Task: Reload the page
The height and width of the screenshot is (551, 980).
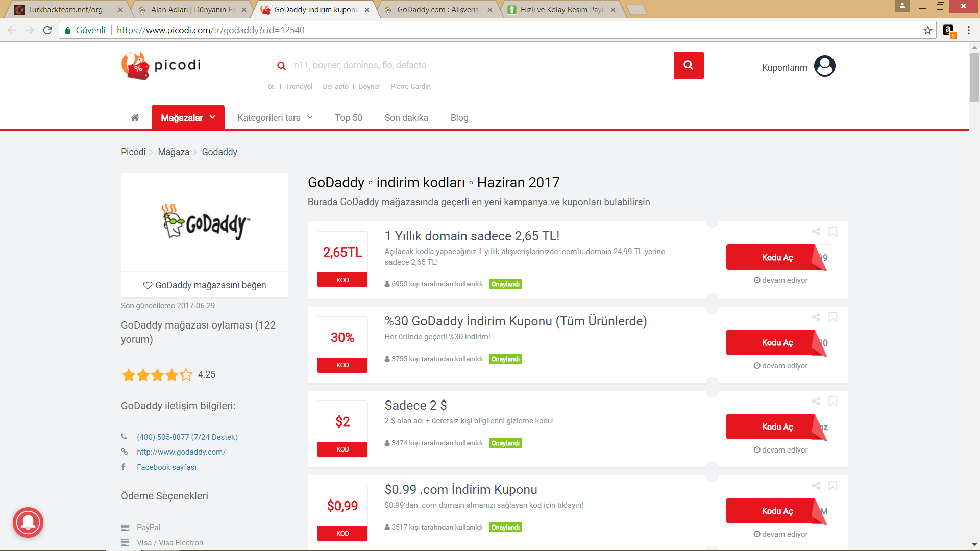Action: pyautogui.click(x=47, y=30)
